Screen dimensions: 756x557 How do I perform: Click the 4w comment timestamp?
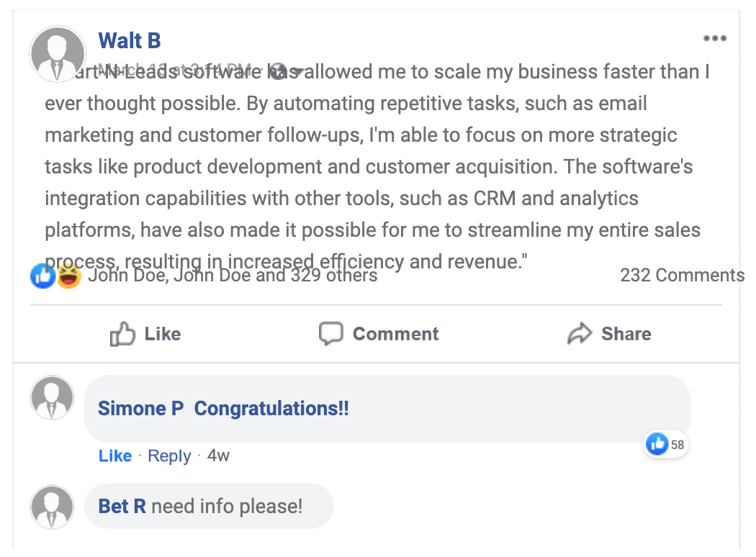tap(218, 456)
